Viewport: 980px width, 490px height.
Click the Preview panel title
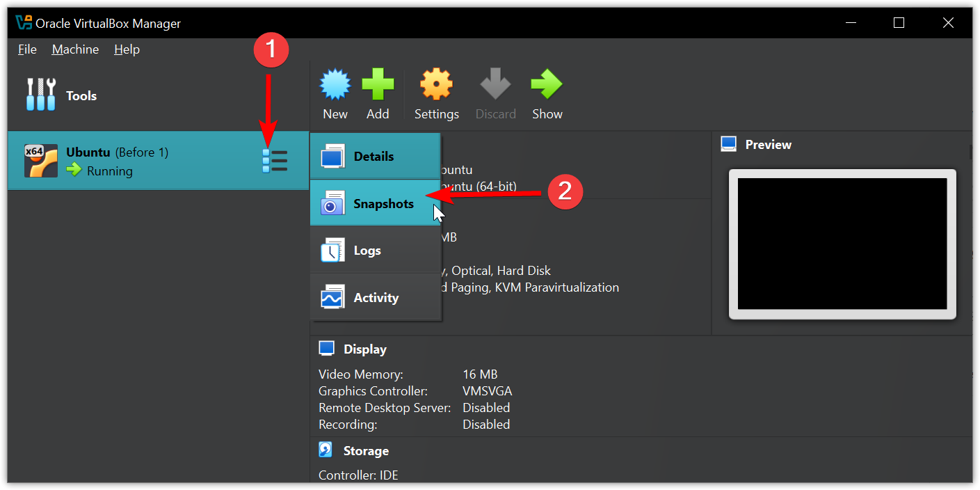click(x=768, y=145)
